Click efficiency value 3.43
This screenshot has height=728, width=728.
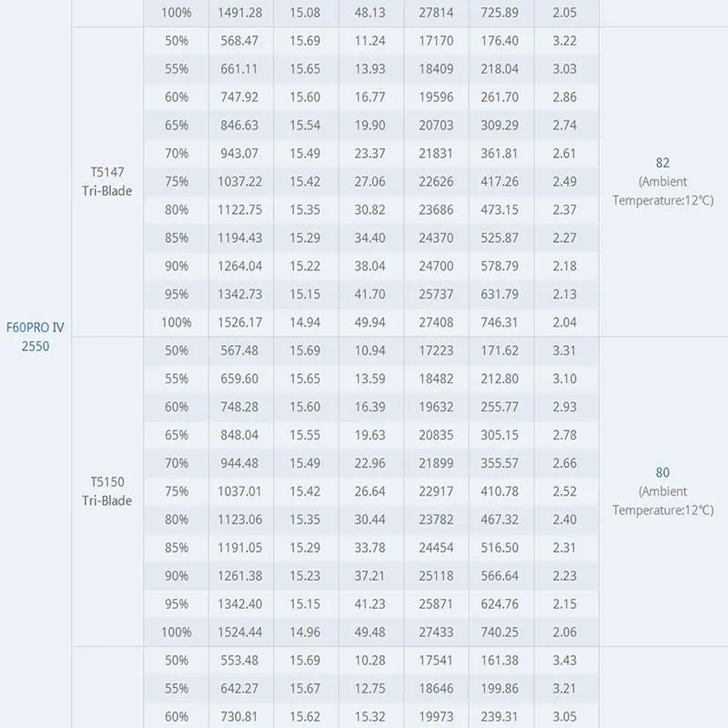click(564, 661)
